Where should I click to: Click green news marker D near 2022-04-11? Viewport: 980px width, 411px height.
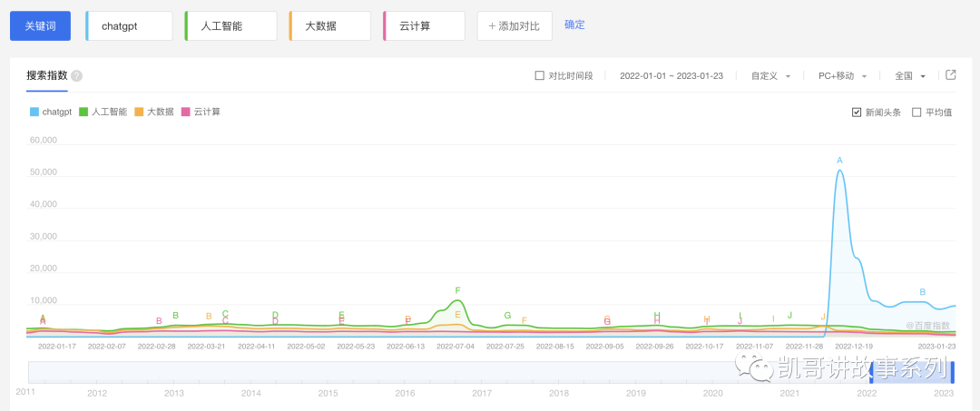coord(275,315)
